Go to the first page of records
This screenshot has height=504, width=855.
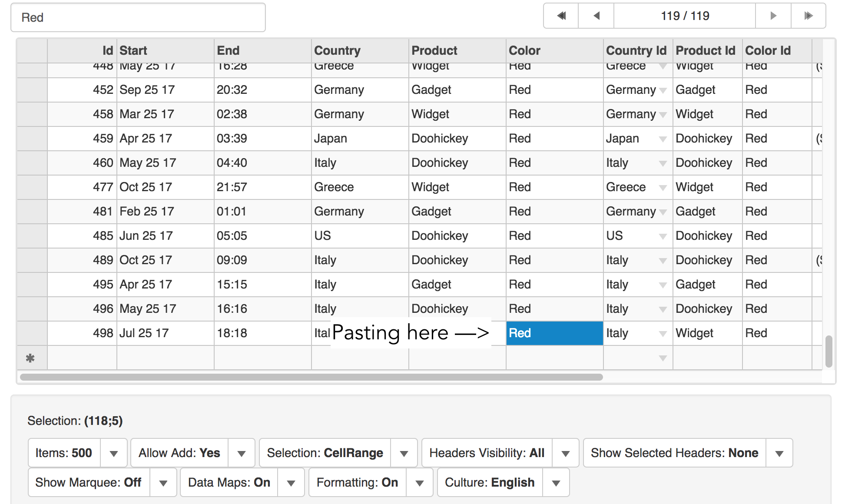[x=561, y=16]
